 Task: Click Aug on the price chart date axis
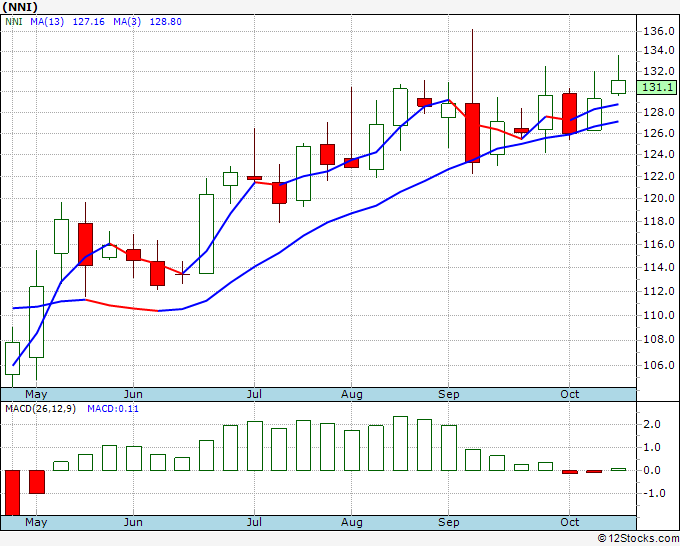pyautogui.click(x=352, y=395)
